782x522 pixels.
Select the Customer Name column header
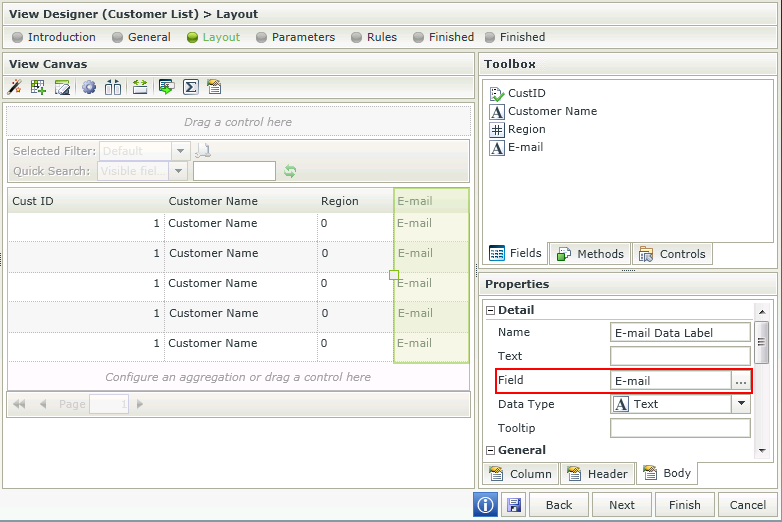point(240,201)
